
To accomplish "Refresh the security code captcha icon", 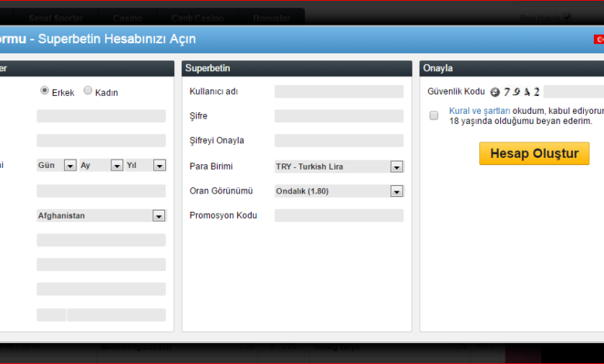I will coord(495,92).
